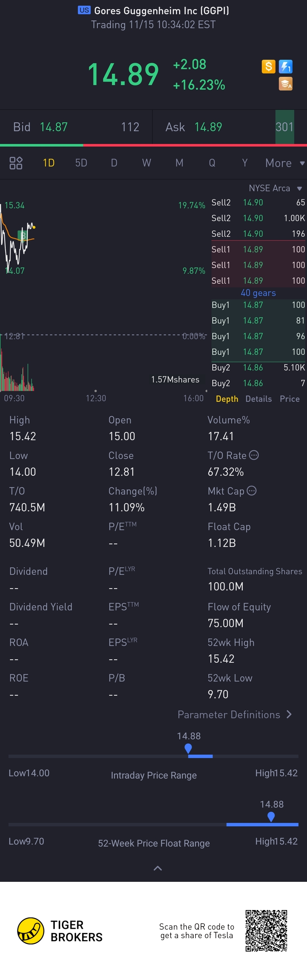
Task: Select the Buy2 row with 7 shares
Action: (258, 383)
